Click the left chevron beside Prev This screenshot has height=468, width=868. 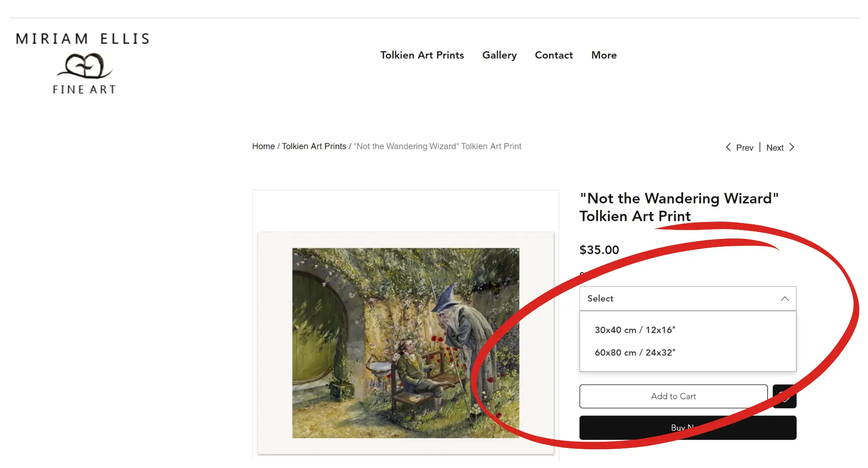tap(728, 147)
